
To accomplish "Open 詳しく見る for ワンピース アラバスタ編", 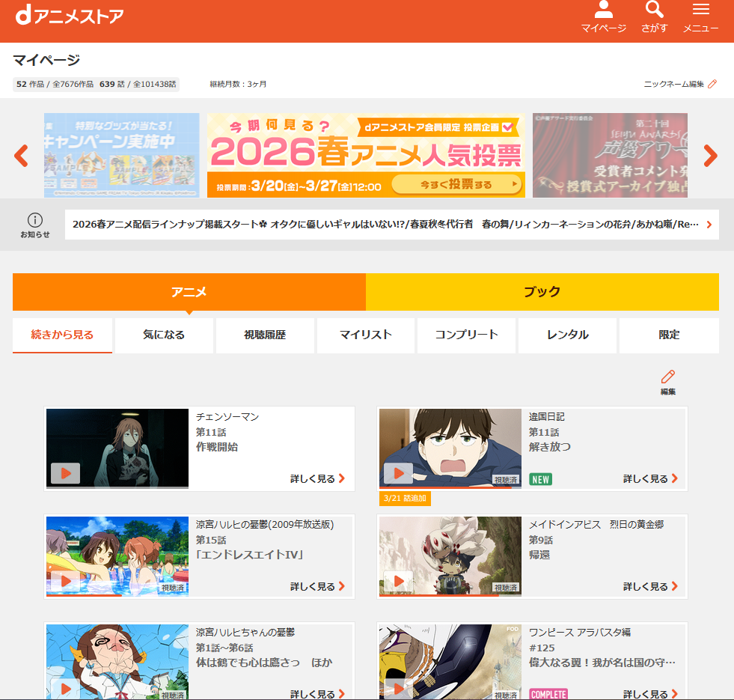I will (650, 694).
